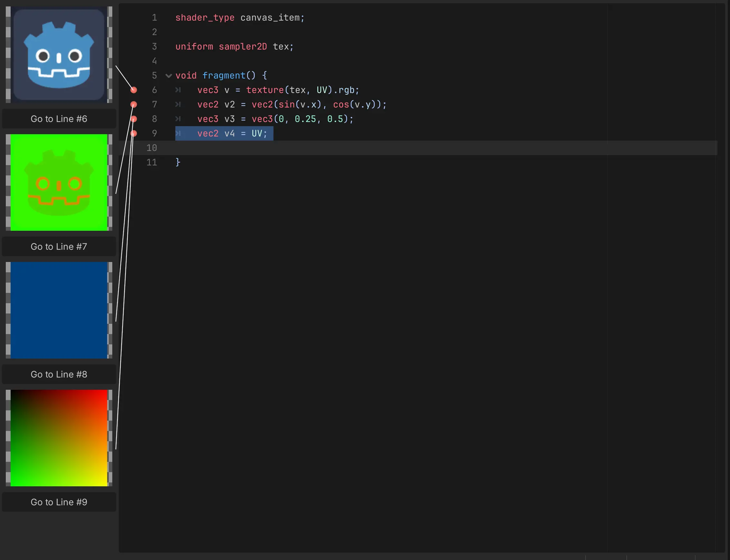Select the red-green gradient preview thumbnail
Viewport: 730px width, 560px height.
(59, 438)
